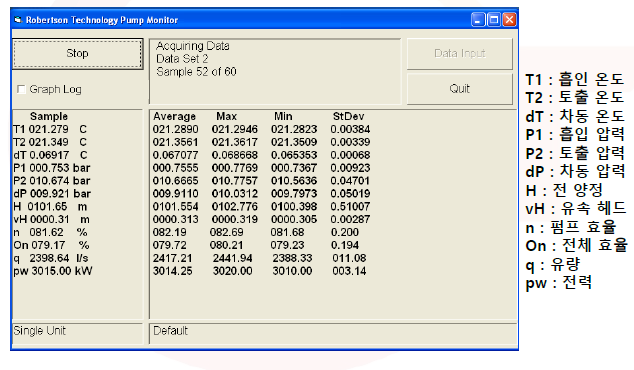The width and height of the screenshot is (634, 370).
Task: Select H sample value 0101.65 m
Action: [57, 207]
